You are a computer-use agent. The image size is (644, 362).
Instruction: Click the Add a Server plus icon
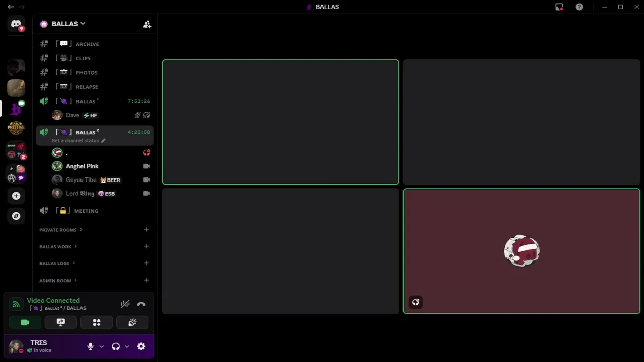[16, 196]
